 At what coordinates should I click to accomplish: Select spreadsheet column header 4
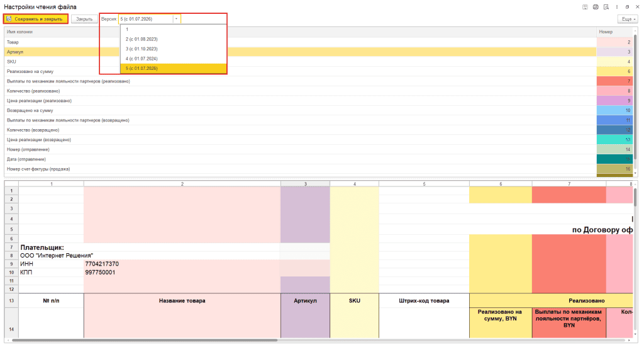[355, 184]
